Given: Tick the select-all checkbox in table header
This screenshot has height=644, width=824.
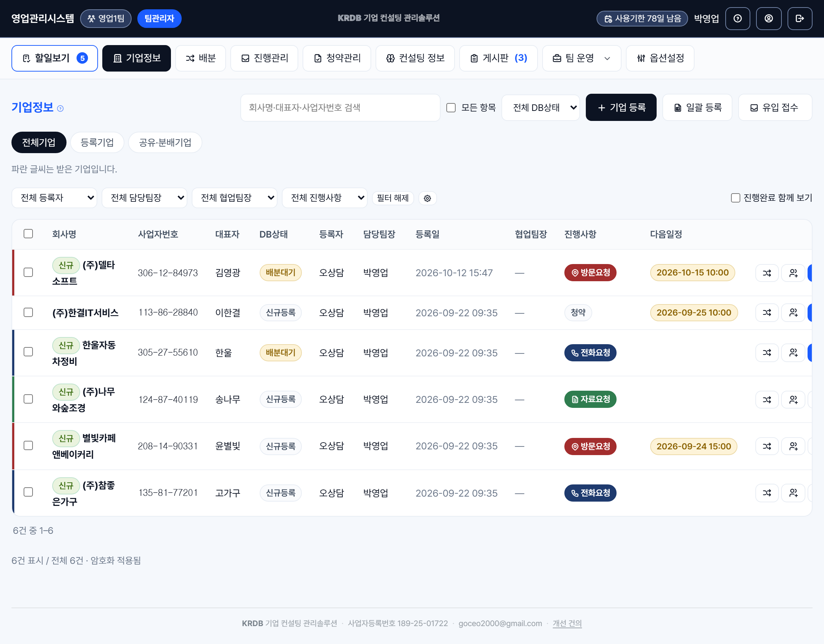Looking at the screenshot, I should tap(28, 234).
